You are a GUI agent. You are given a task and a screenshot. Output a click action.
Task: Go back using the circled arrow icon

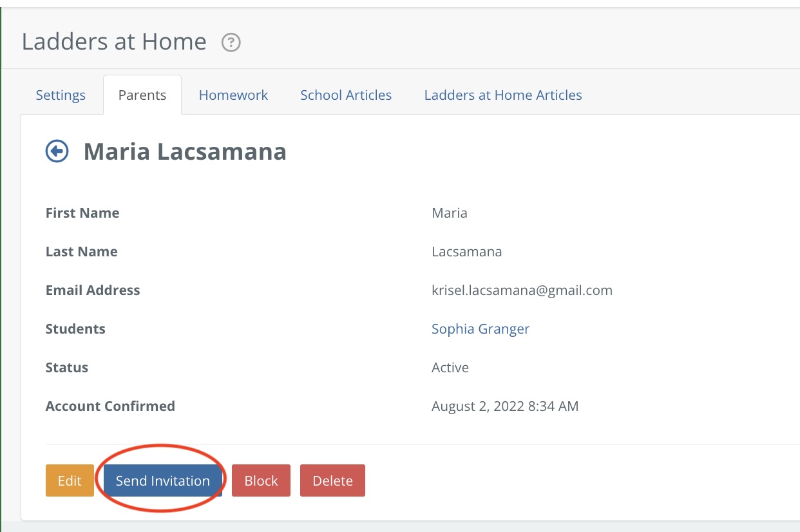tap(57, 151)
